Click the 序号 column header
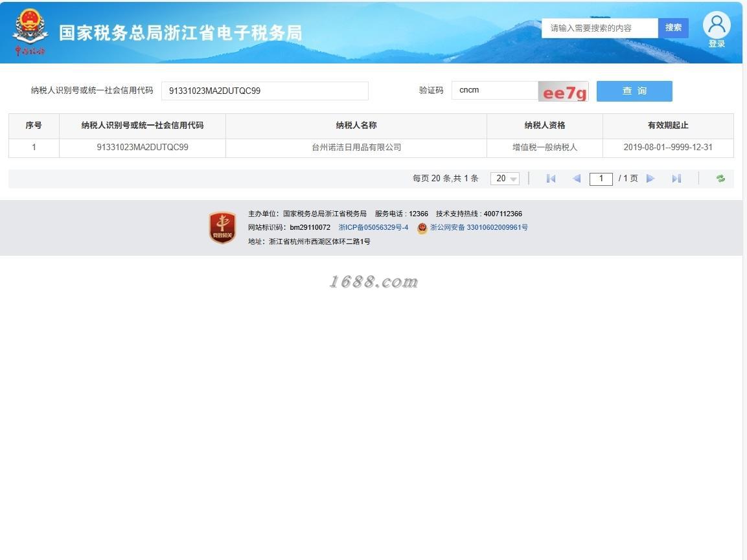This screenshot has width=747, height=560. click(x=34, y=126)
